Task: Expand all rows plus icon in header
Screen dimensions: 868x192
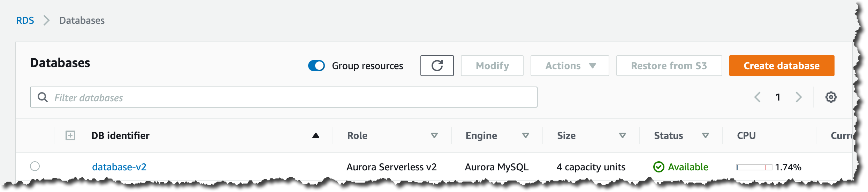Action: pos(70,135)
